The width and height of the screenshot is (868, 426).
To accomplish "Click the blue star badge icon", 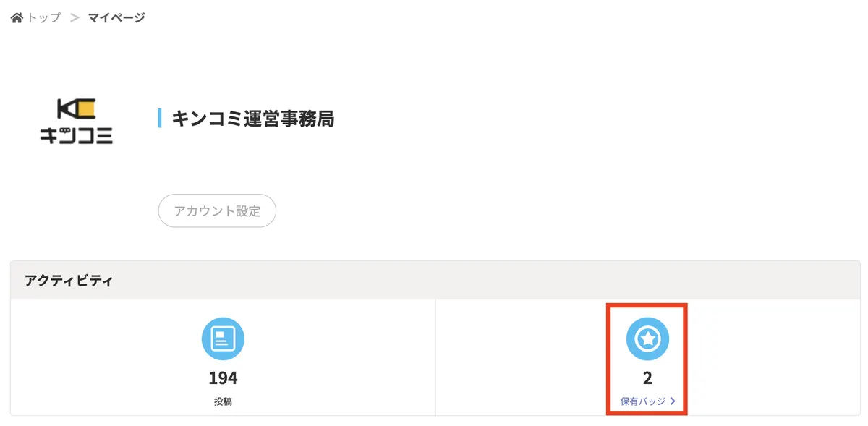I will tap(647, 338).
